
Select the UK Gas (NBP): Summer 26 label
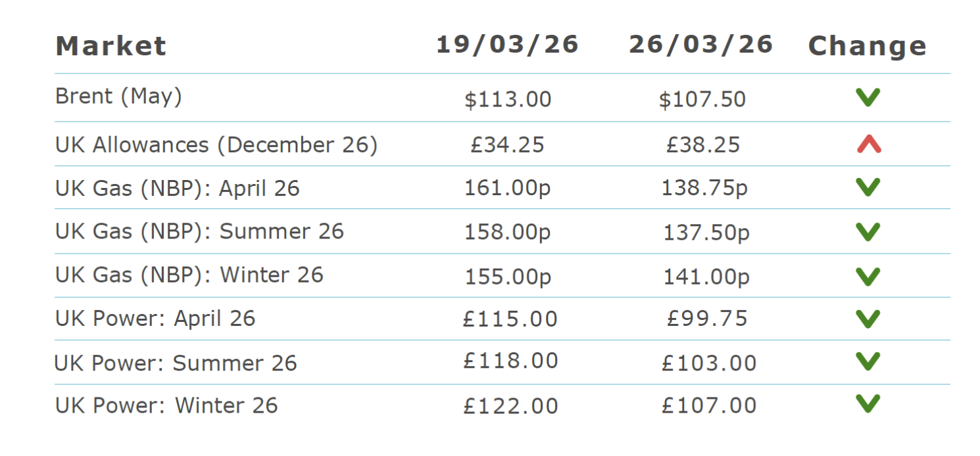(x=199, y=231)
